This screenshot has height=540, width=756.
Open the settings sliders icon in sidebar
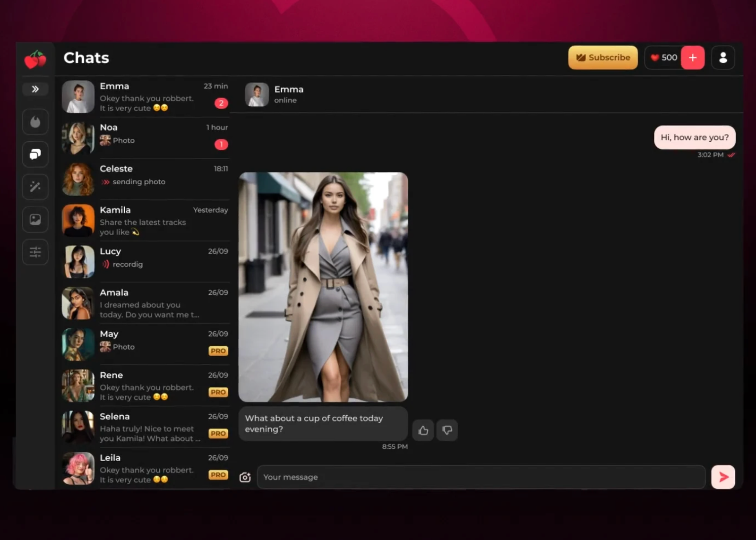point(35,252)
